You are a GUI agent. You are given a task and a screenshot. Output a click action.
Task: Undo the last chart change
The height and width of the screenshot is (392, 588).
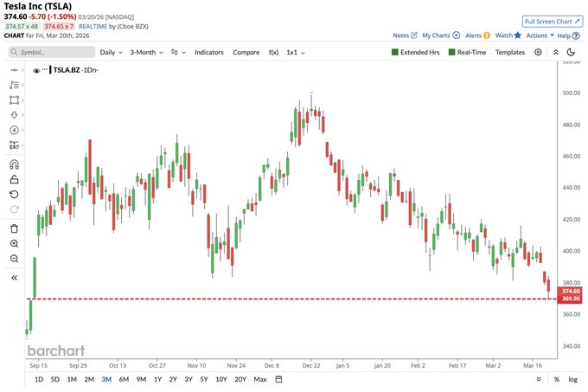pos(14,195)
